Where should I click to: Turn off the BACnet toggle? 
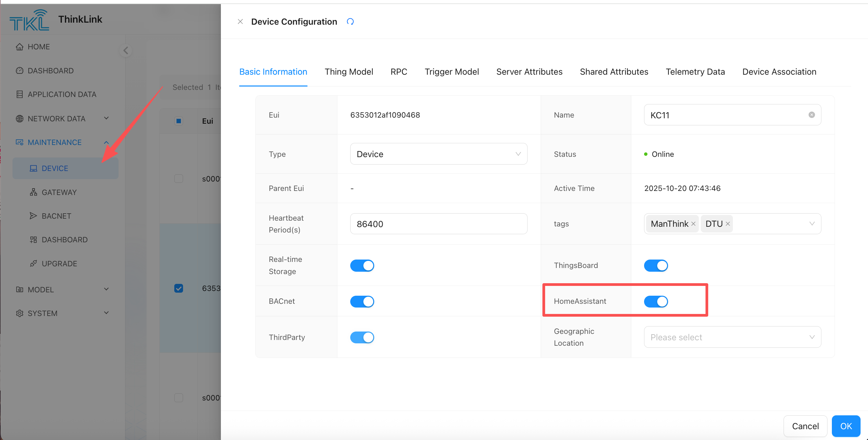pos(362,301)
